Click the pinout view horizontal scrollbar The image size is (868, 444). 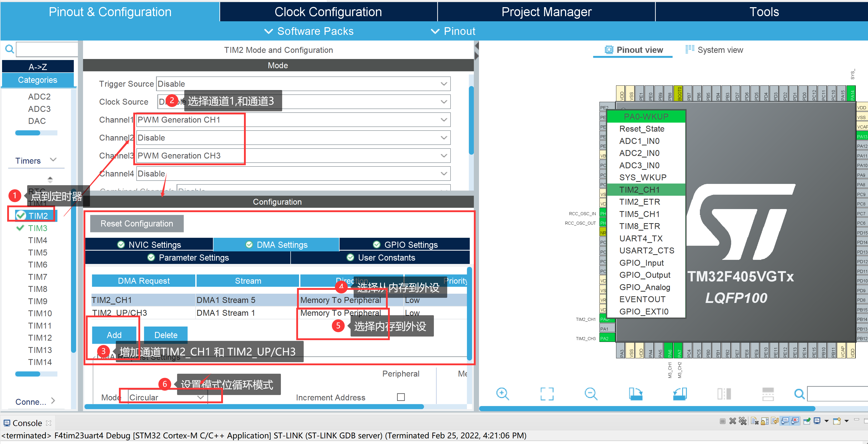(x=647, y=409)
